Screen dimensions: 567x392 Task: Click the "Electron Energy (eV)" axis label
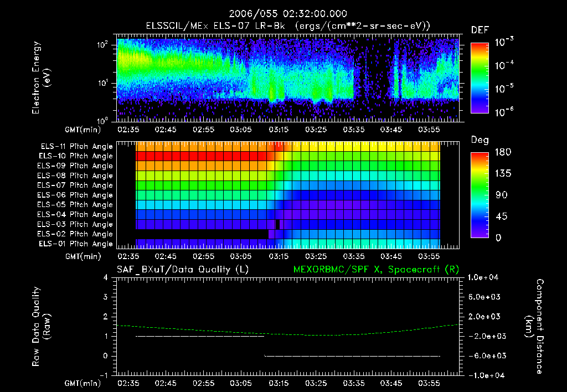coord(41,78)
